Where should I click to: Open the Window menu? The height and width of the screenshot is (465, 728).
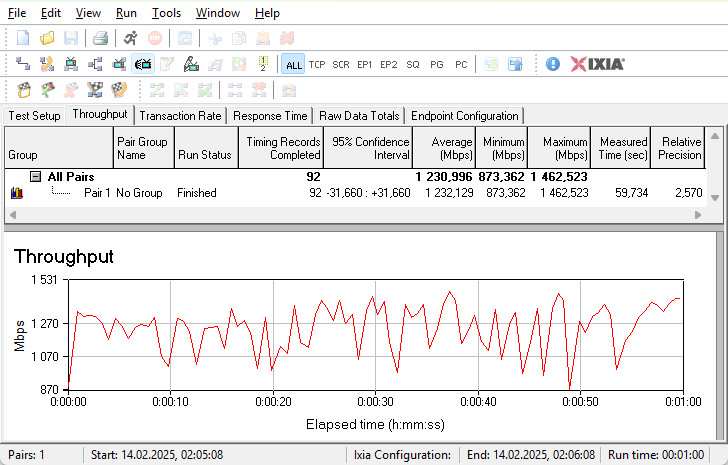pos(218,13)
